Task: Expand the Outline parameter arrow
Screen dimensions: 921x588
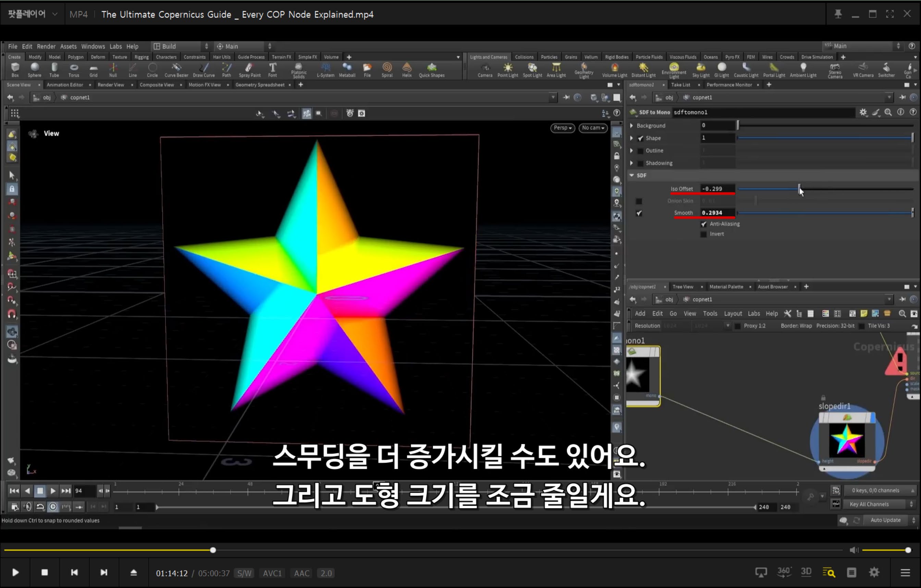Action: [x=632, y=151]
